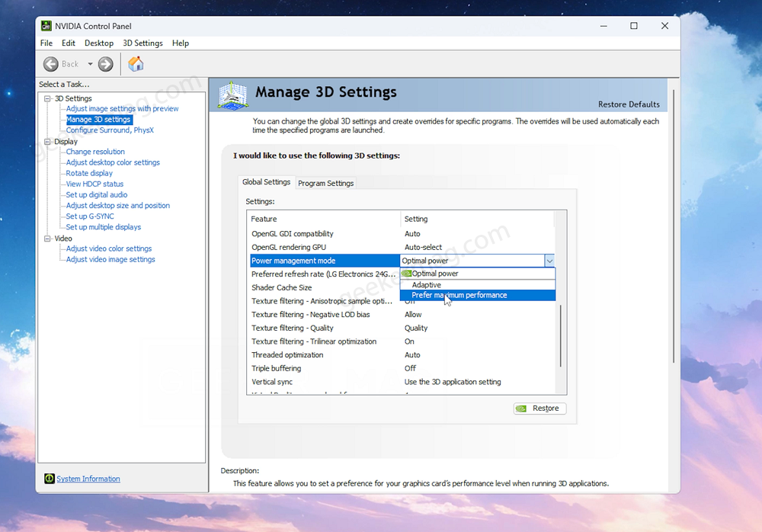Open Configure Surround, PhysX
The height and width of the screenshot is (532, 762).
point(110,130)
